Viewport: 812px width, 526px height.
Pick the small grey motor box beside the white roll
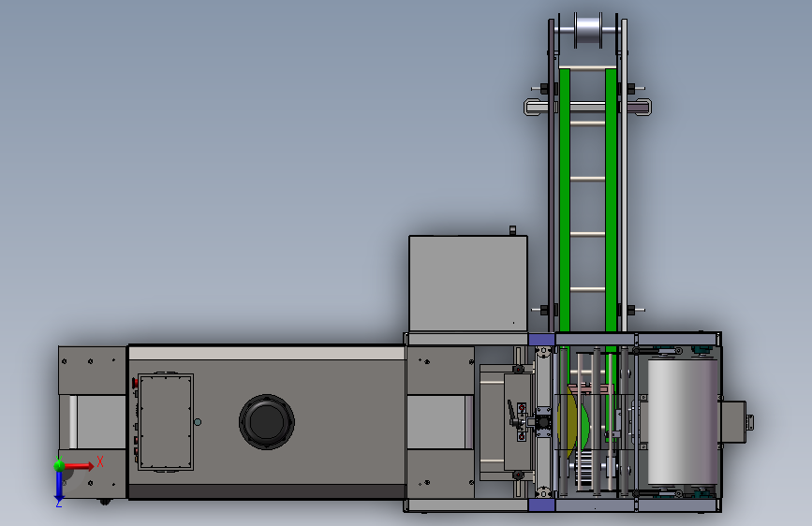(x=735, y=422)
